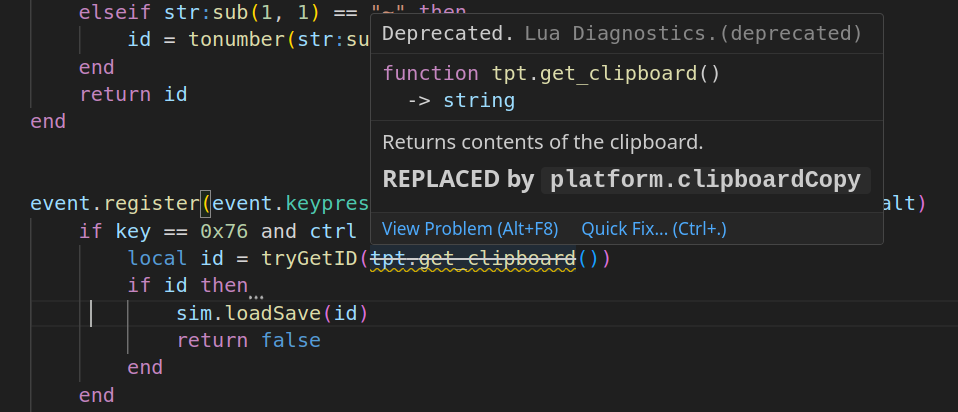This screenshot has height=412, width=958.
Task: Open the Quick Fix... link
Action: (654, 229)
